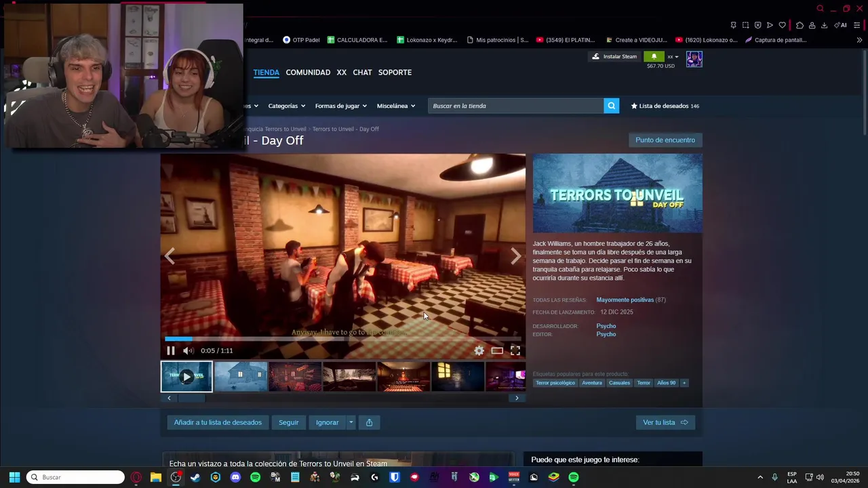The width and height of the screenshot is (868, 488).
Task: Open the browser AI assistant icon
Action: tap(841, 25)
